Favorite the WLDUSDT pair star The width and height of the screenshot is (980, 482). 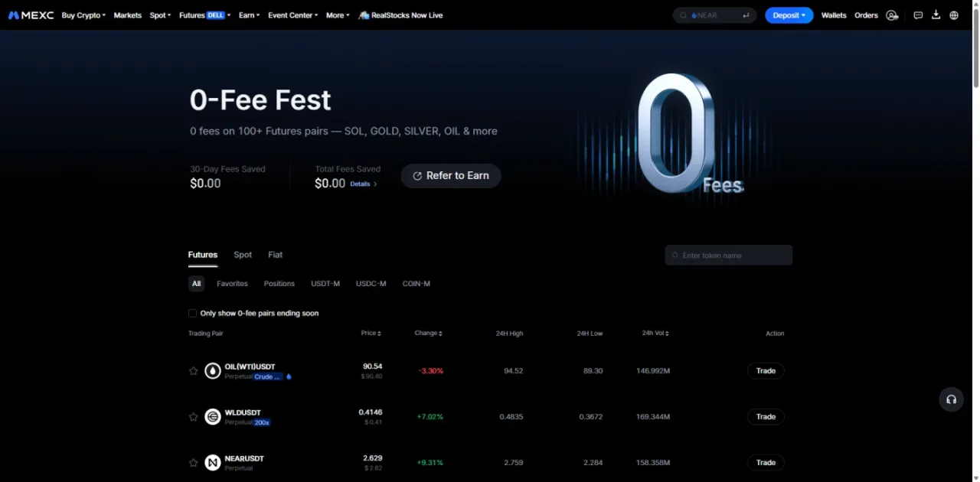click(194, 417)
